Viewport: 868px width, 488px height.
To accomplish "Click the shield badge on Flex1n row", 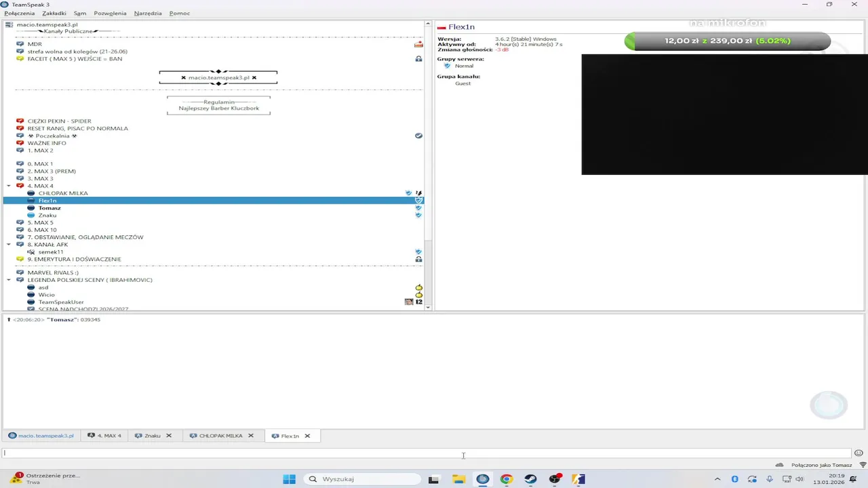I will click(418, 201).
